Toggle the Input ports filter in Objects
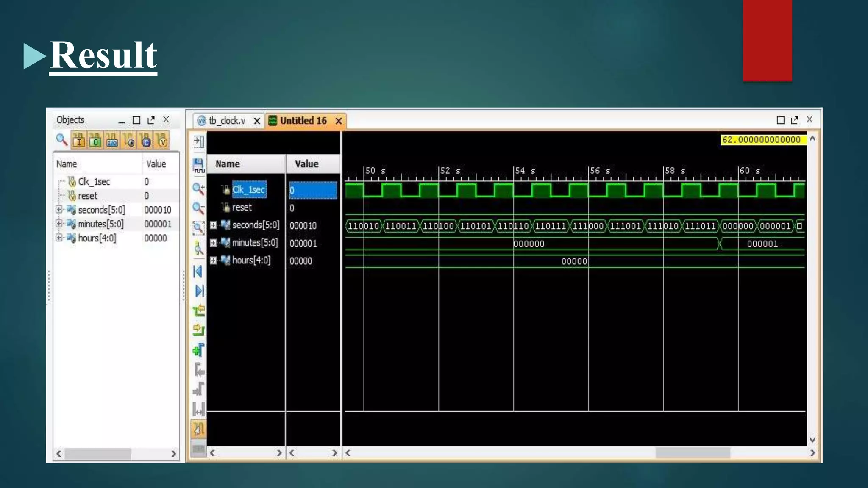 coord(78,140)
